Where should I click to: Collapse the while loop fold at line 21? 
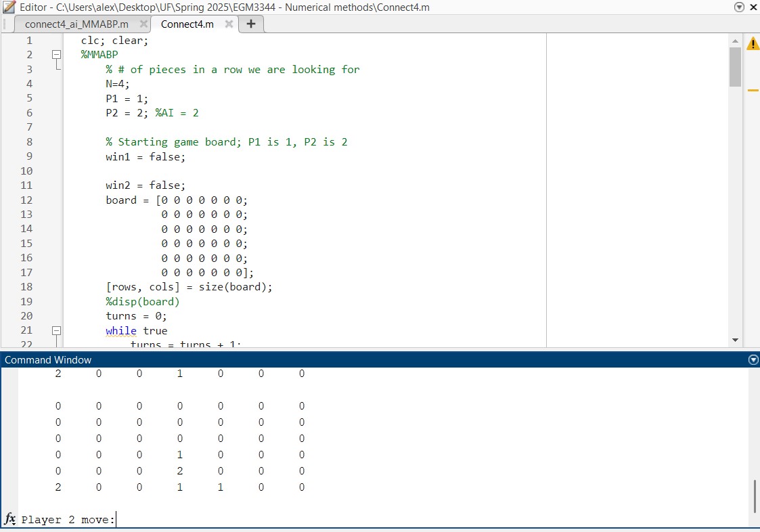(56, 331)
